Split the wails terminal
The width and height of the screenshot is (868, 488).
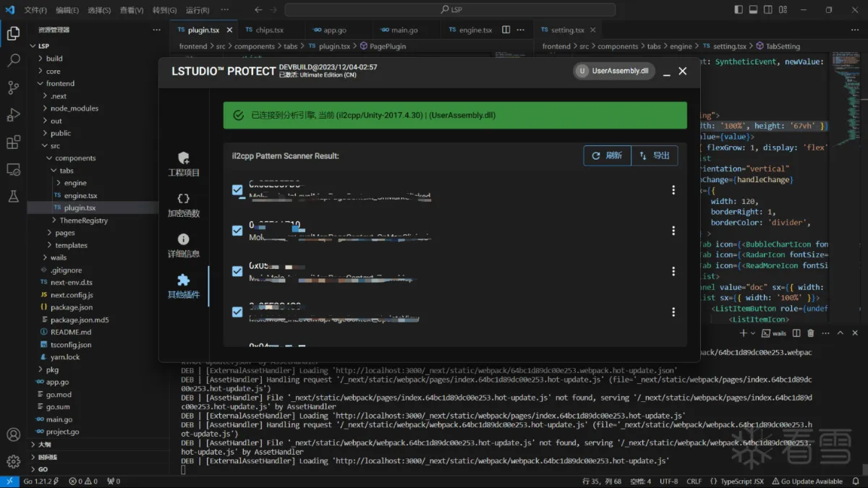796,333
